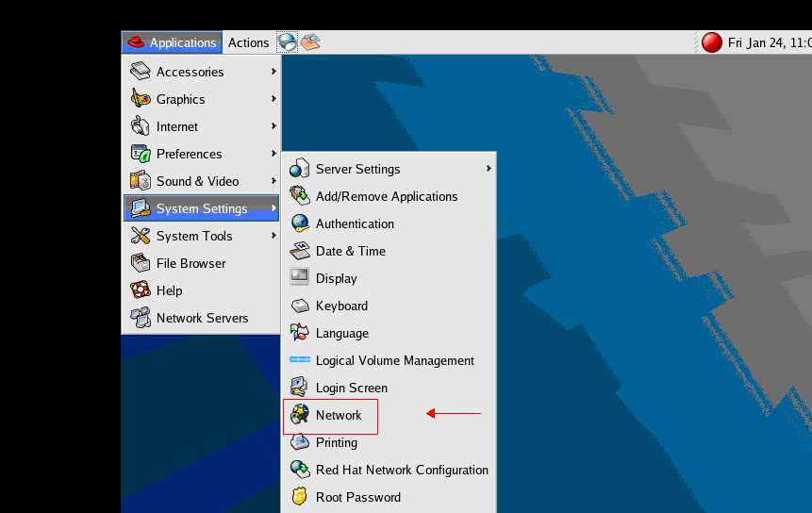Viewport: 812px width, 513px height.
Task: Click the Authentication globe icon
Action: click(x=299, y=223)
